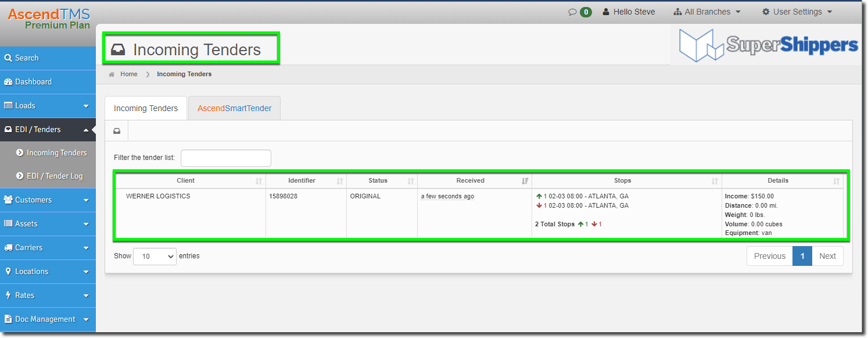Sort the table by Stops column
The image size is (868, 338).
[x=627, y=181]
